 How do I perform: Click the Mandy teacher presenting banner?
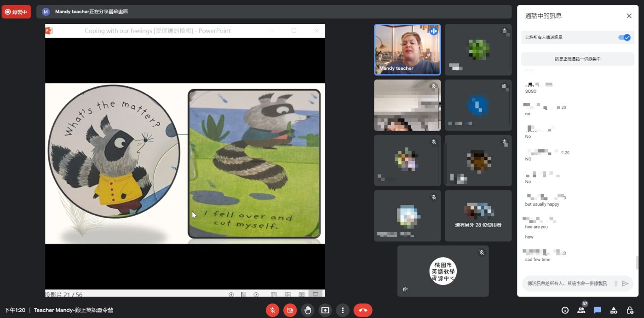pyautogui.click(x=274, y=12)
